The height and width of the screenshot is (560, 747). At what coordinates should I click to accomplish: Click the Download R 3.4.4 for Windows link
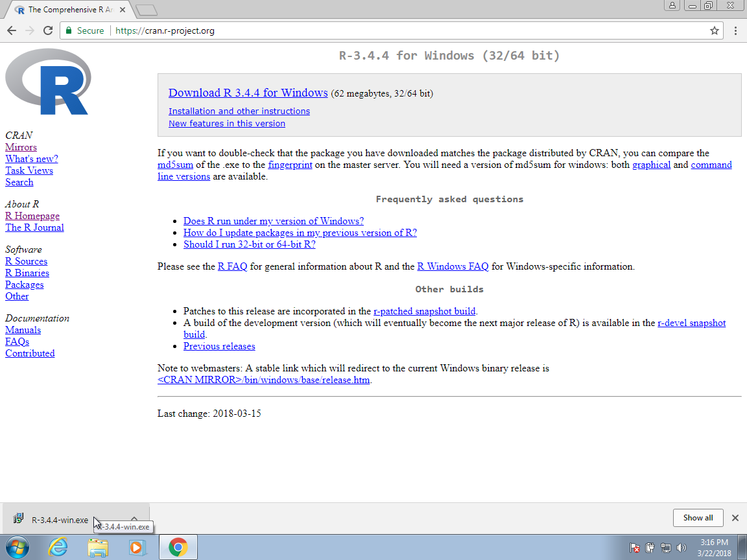[248, 93]
